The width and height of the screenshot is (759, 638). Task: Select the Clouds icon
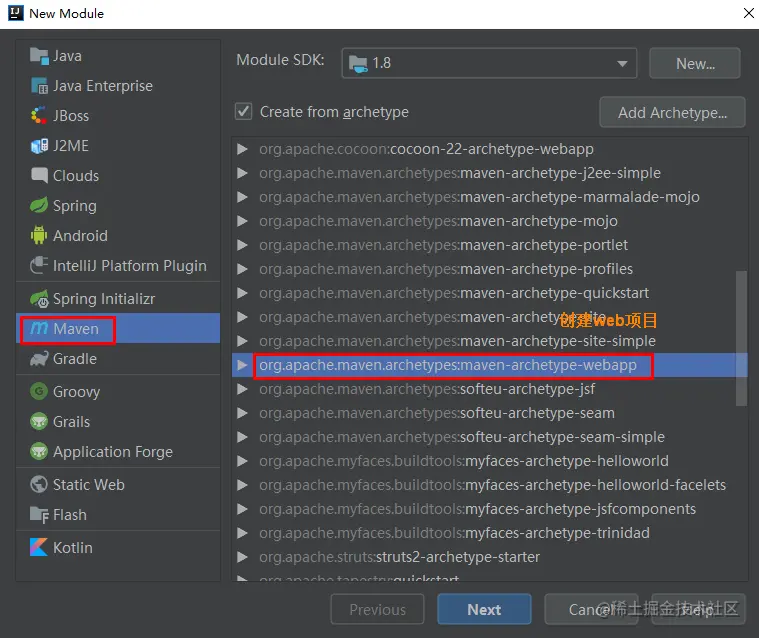point(39,176)
